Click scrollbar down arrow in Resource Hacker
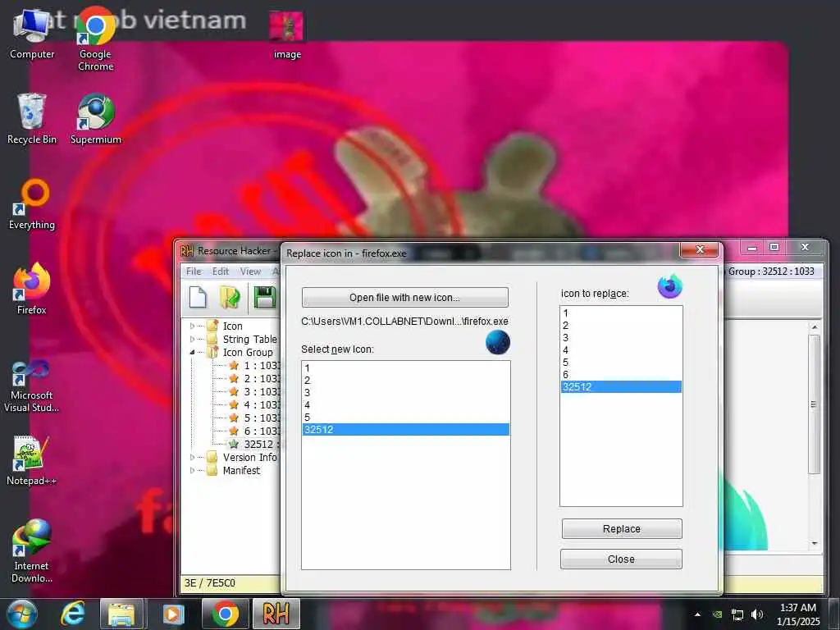The image size is (840, 630). tap(815, 543)
